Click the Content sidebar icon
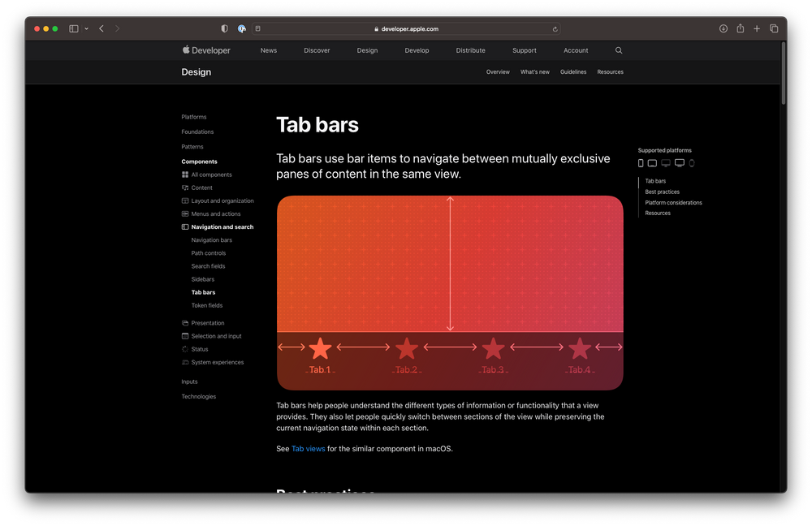Screen dimensions: 812x526 186,188
